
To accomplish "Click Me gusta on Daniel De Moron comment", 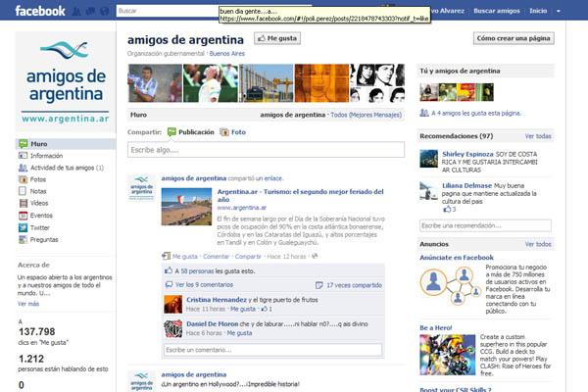I will coord(239,333).
